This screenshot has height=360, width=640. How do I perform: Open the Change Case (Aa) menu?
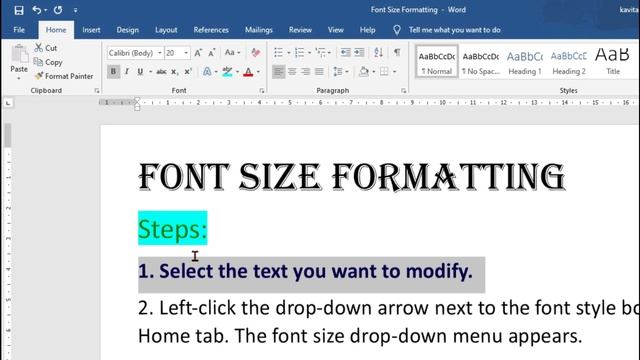[232, 52]
